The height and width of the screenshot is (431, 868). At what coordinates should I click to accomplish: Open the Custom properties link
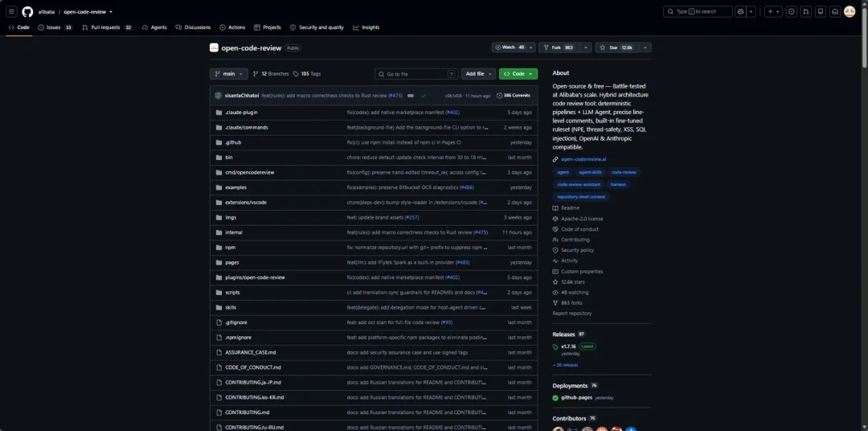578,272
